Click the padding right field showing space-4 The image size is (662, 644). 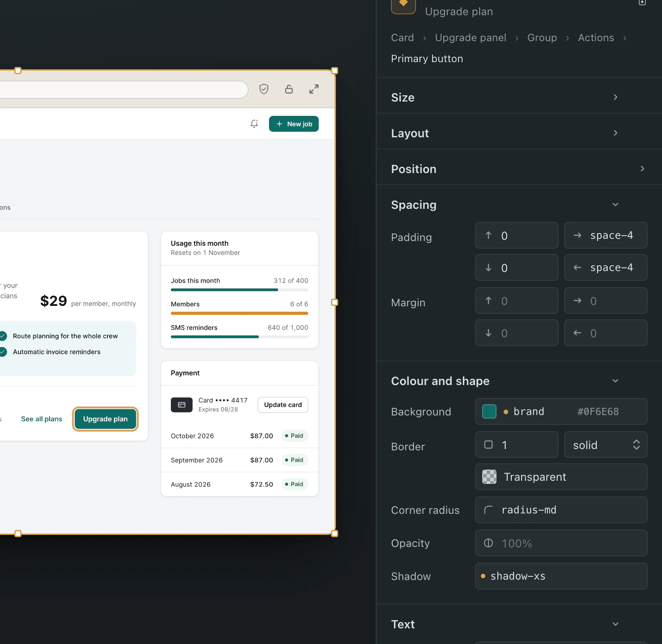coord(606,235)
